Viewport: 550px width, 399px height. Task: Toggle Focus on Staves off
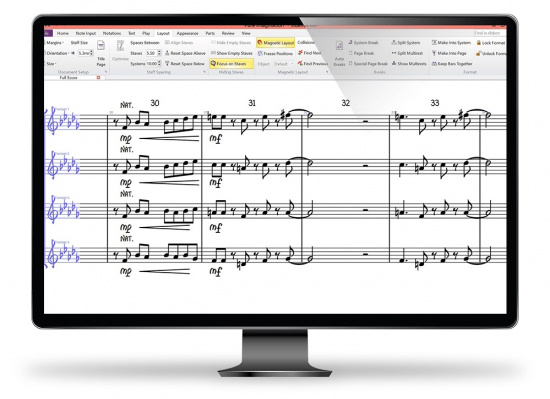pos(231,64)
